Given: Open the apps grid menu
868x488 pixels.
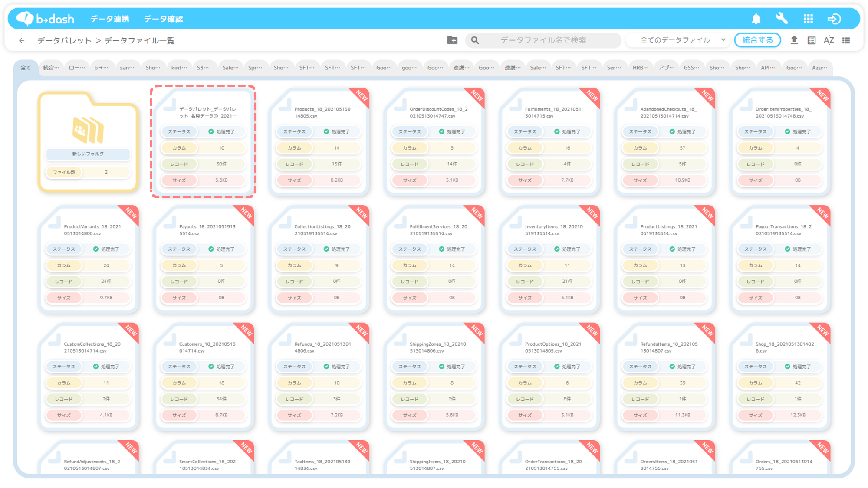Looking at the screenshot, I should pos(808,19).
